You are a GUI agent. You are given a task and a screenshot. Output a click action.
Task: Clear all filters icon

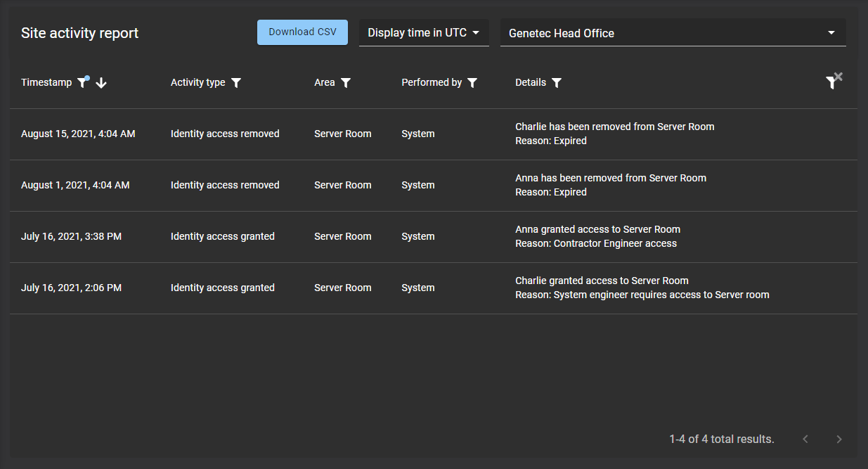pyautogui.click(x=833, y=82)
